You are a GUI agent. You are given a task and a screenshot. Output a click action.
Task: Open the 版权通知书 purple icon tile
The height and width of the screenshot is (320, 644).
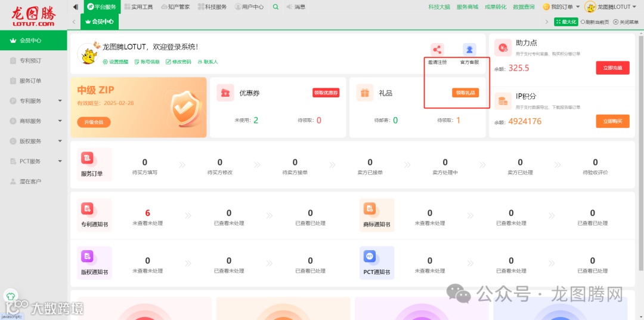(x=94, y=263)
